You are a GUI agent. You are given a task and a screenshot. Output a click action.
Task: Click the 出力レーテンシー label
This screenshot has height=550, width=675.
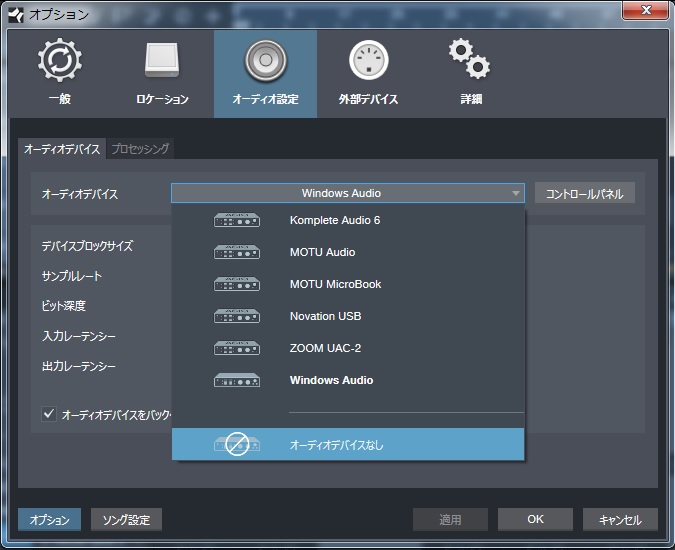pos(79,366)
